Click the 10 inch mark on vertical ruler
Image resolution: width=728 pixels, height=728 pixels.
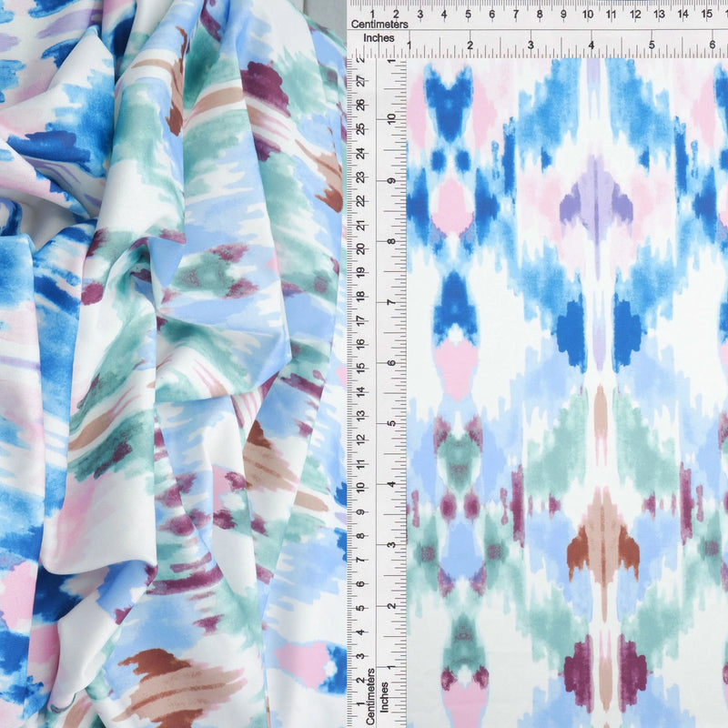(x=392, y=119)
